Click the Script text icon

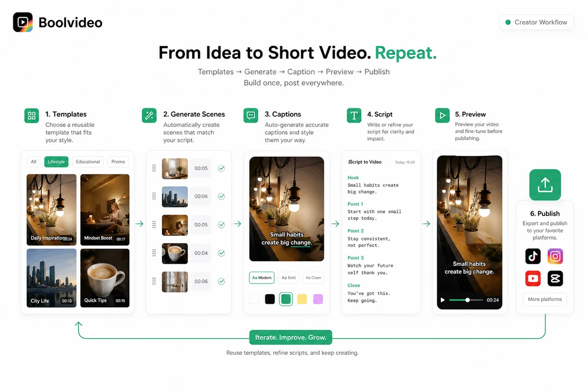point(354,116)
